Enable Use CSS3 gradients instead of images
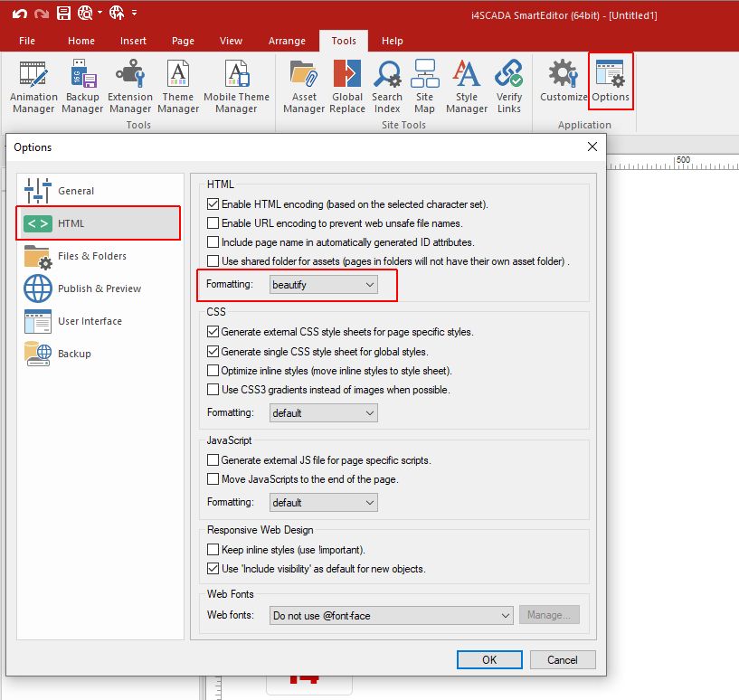This screenshot has height=700, width=739. point(213,390)
